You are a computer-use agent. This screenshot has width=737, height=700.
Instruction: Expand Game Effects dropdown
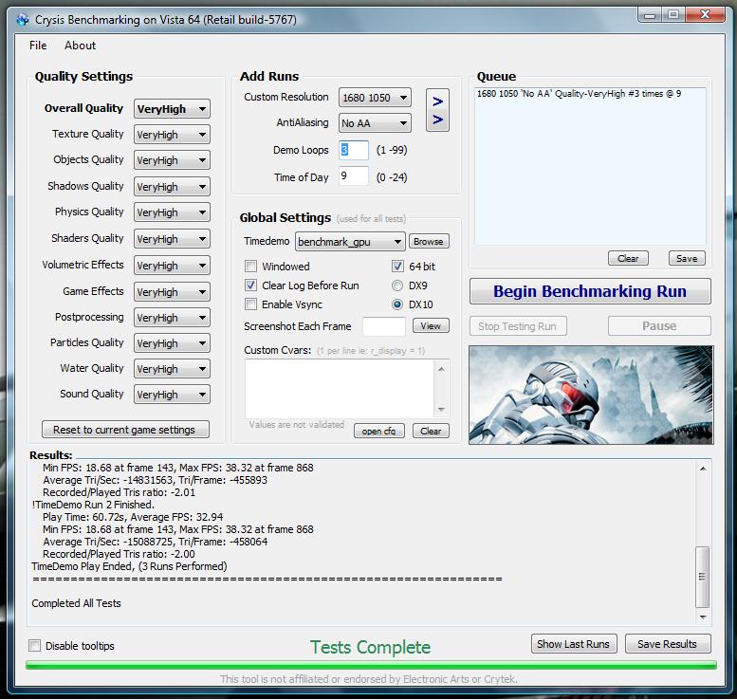coord(172,292)
